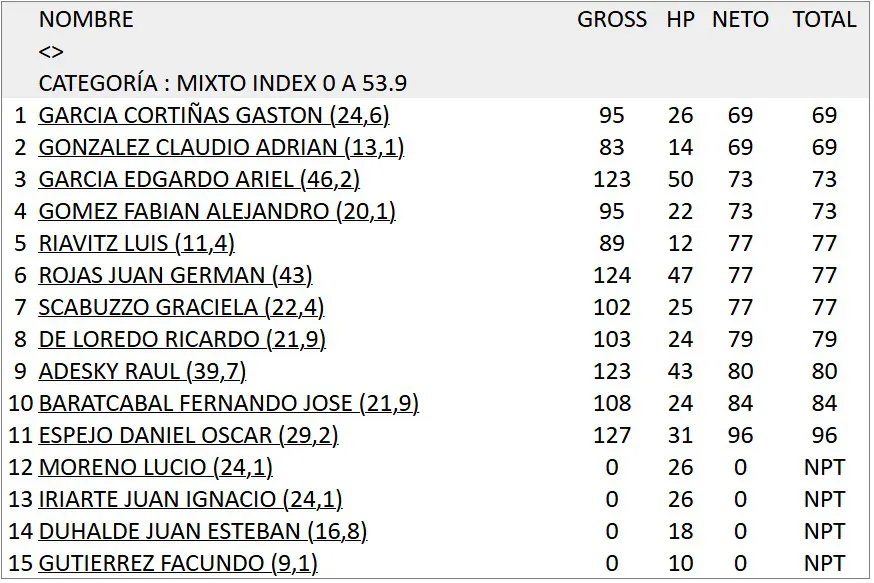Click ROJAS JUAN GERMAN link
Image resolution: width=874 pixels, height=583 pixels.
(x=175, y=276)
